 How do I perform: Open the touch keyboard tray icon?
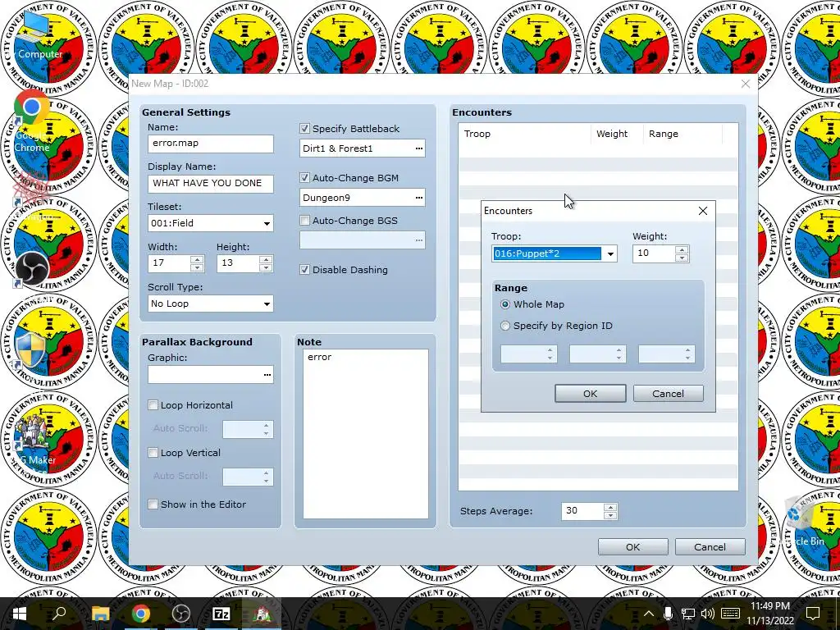(730, 614)
